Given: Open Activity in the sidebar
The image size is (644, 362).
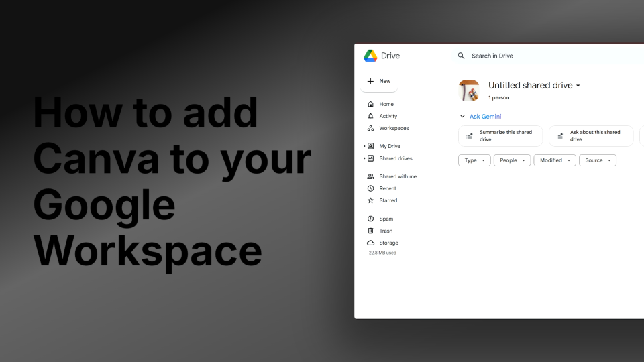Looking at the screenshot, I should click(388, 116).
